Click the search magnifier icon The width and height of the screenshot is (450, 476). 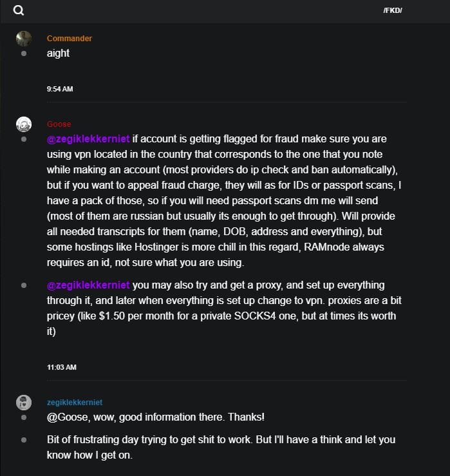pos(19,10)
